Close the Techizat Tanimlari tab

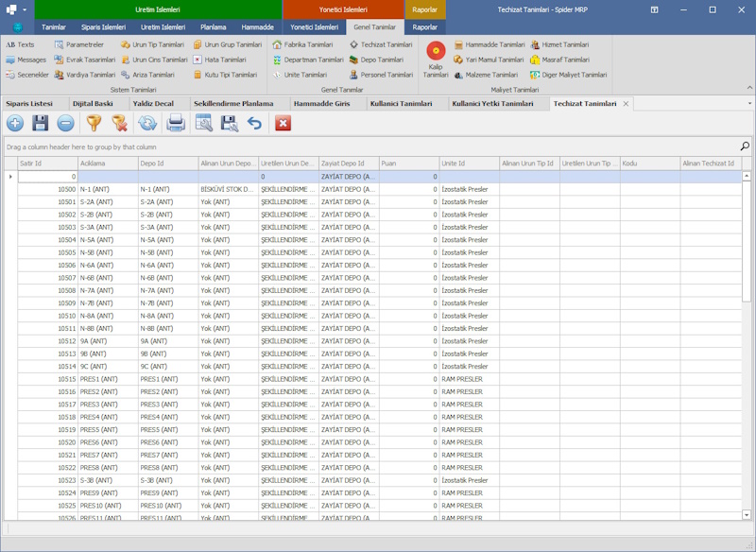point(626,104)
